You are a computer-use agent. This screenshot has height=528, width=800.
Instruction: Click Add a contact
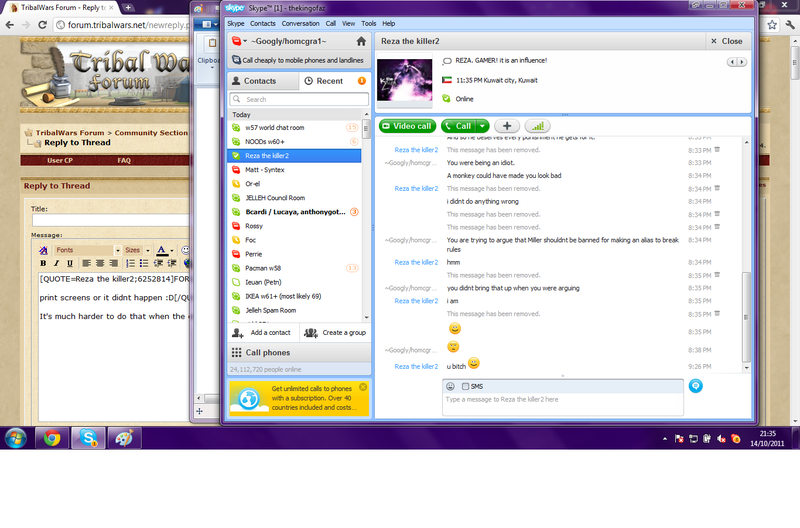click(263, 333)
